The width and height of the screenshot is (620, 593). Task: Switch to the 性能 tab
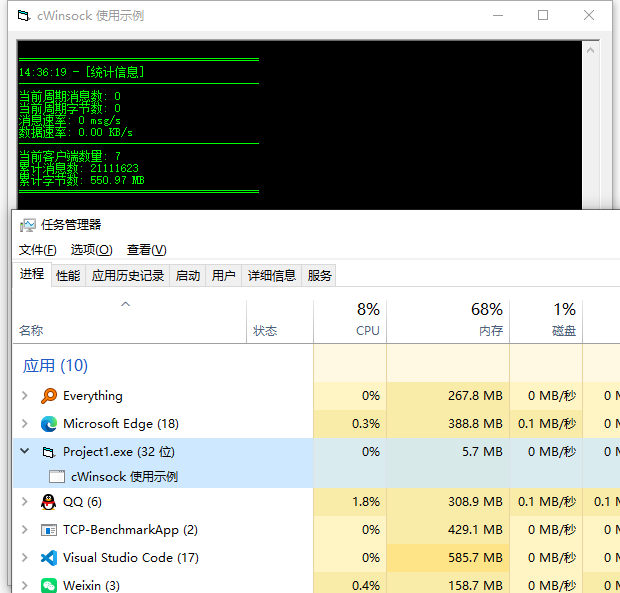click(68, 276)
